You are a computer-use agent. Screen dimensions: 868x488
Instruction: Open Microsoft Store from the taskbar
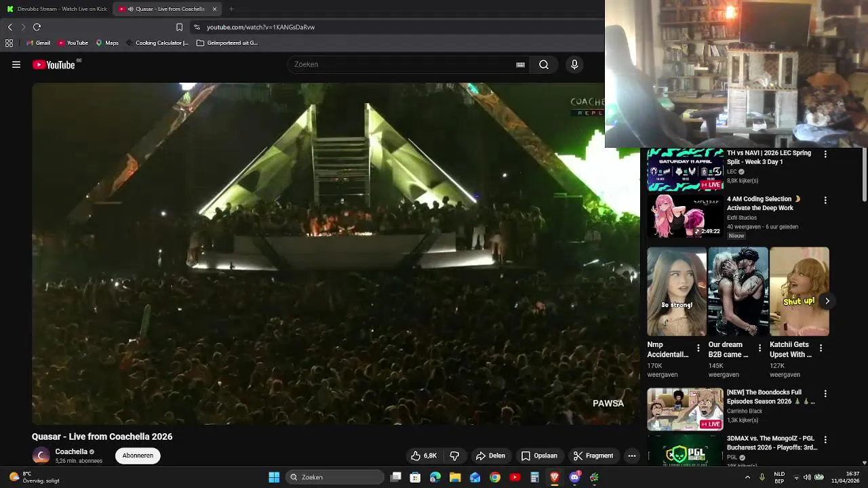click(x=416, y=477)
